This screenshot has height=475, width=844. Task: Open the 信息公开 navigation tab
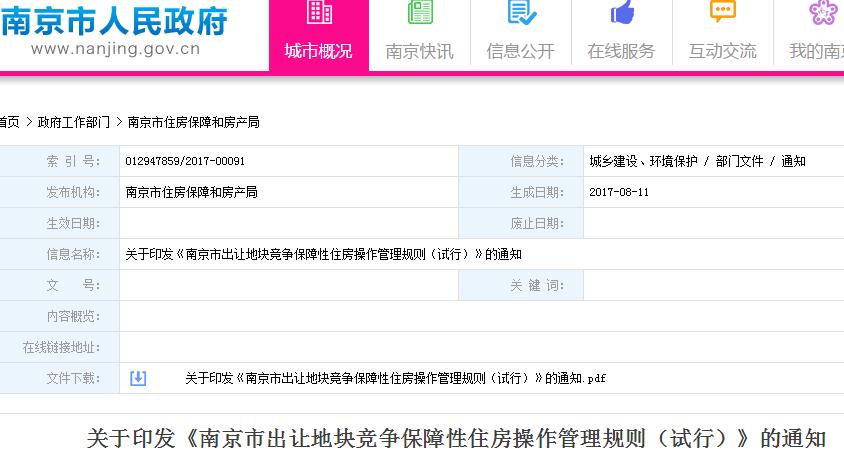pos(521,35)
